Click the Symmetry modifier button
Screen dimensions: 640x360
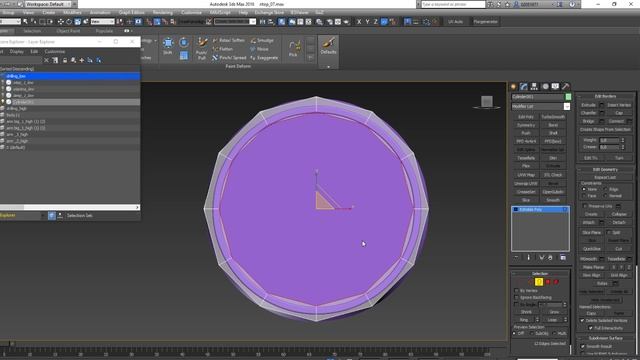[526, 125]
